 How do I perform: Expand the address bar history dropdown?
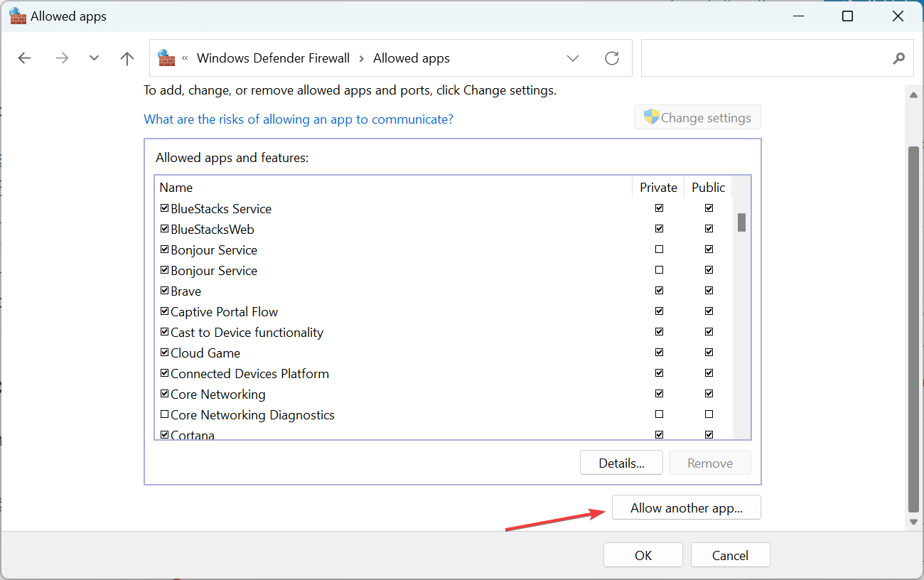[x=573, y=58]
